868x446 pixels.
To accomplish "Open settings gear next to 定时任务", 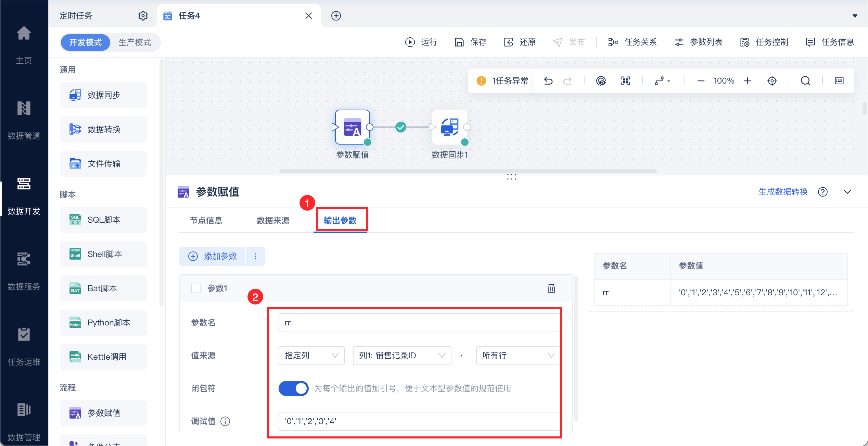I will point(143,16).
